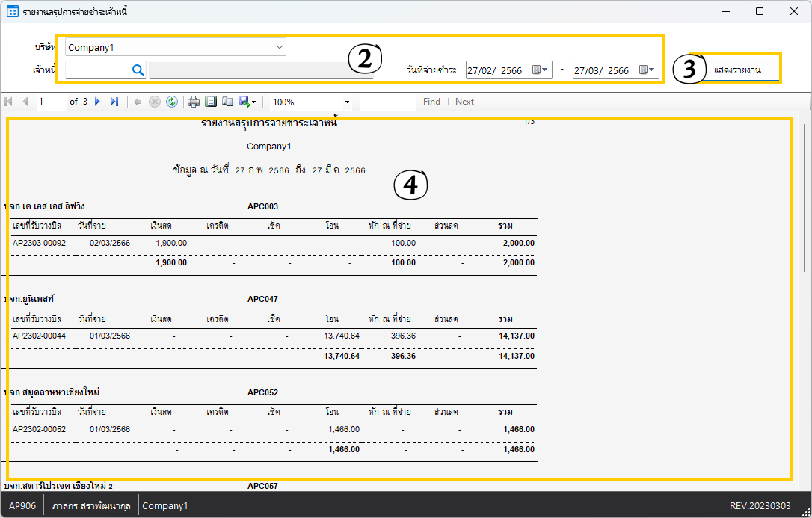
Task: Open the zoom 100% dropdown
Action: coord(347,102)
